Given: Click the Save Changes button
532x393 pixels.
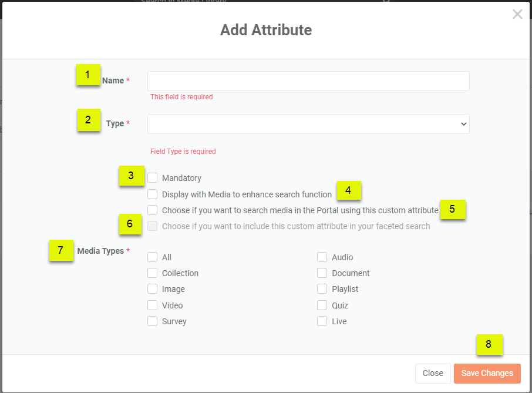Looking at the screenshot, I should pyautogui.click(x=487, y=373).
